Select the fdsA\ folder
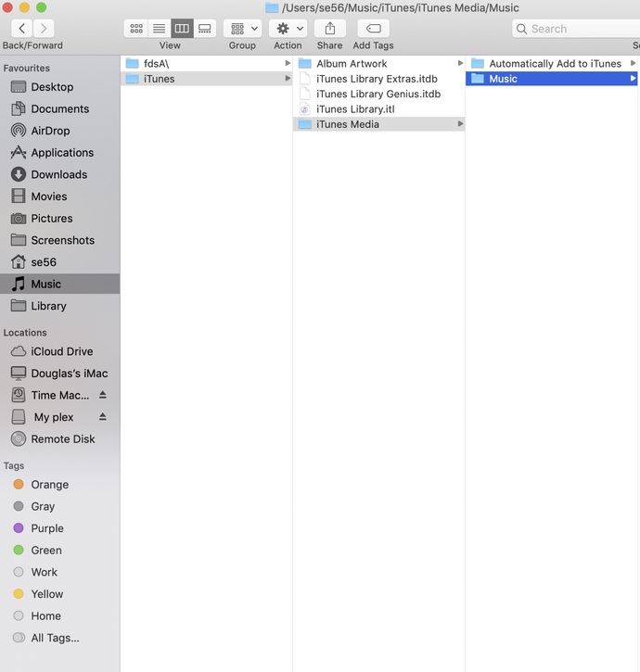Viewport: 640px width, 672px height. coord(206,63)
